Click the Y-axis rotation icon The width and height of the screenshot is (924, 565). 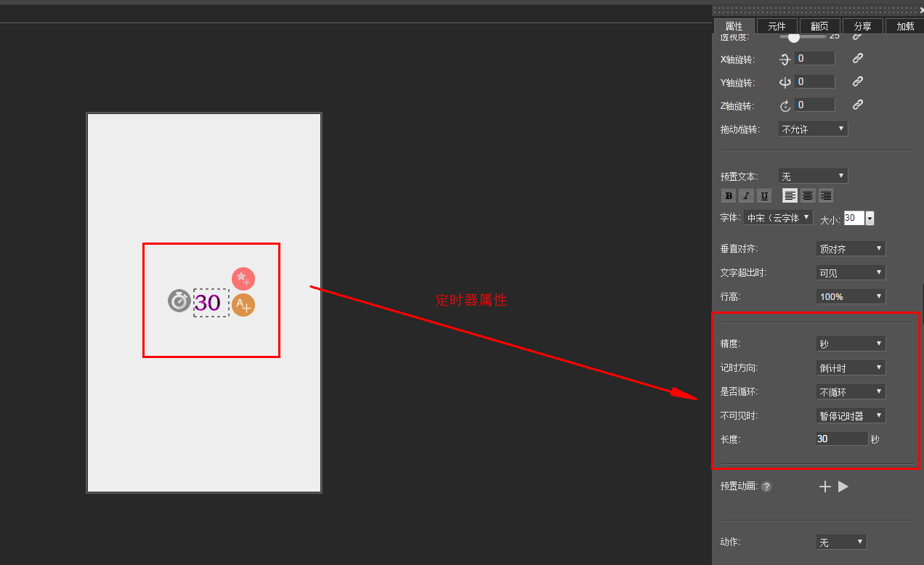[x=785, y=82]
